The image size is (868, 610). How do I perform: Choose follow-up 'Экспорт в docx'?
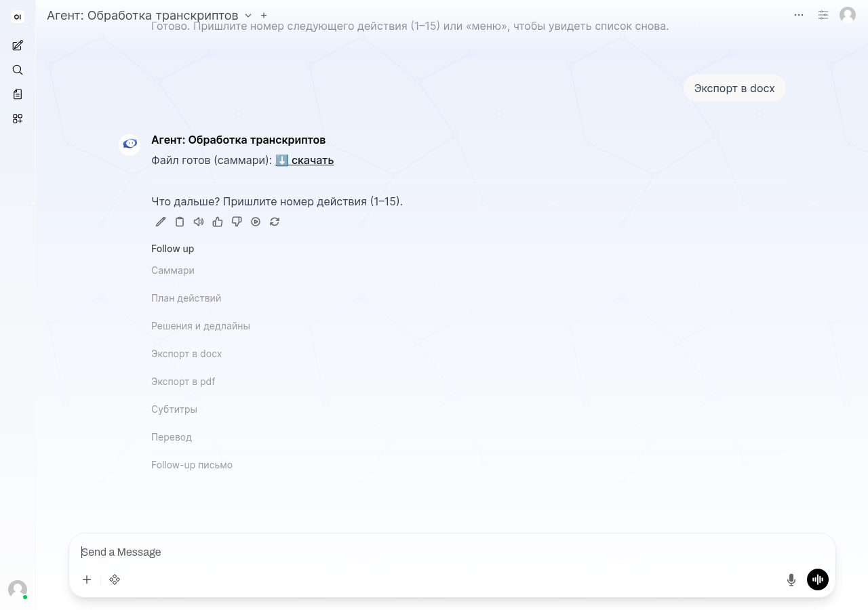(186, 354)
